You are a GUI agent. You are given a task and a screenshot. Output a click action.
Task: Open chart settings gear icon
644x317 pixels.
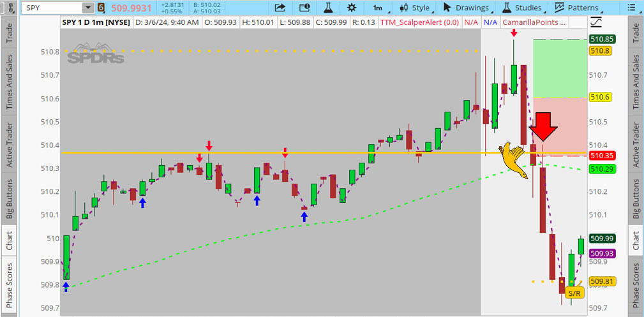[x=352, y=8]
